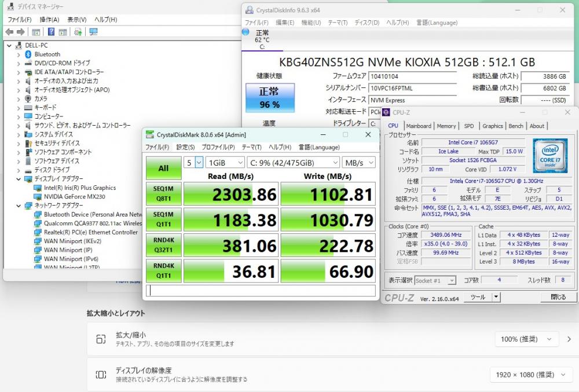Viewport: 579px width, 392px height.
Task: Click the comment text field in CrystalDiskMark
Action: coord(261,291)
